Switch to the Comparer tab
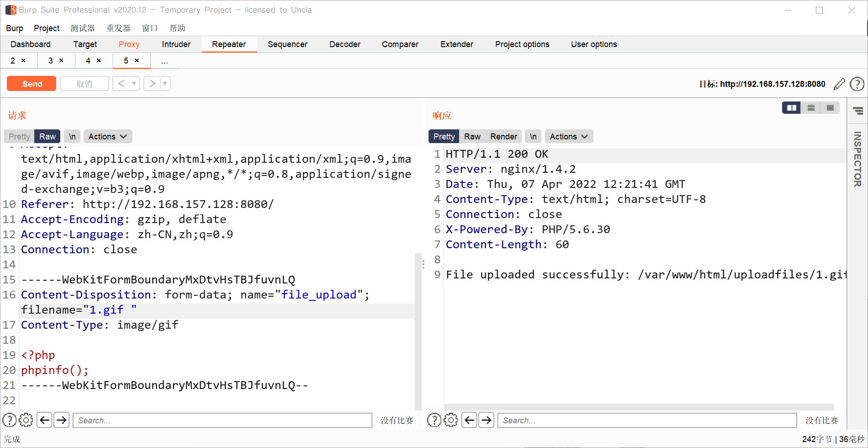868x448 pixels. 400,44
